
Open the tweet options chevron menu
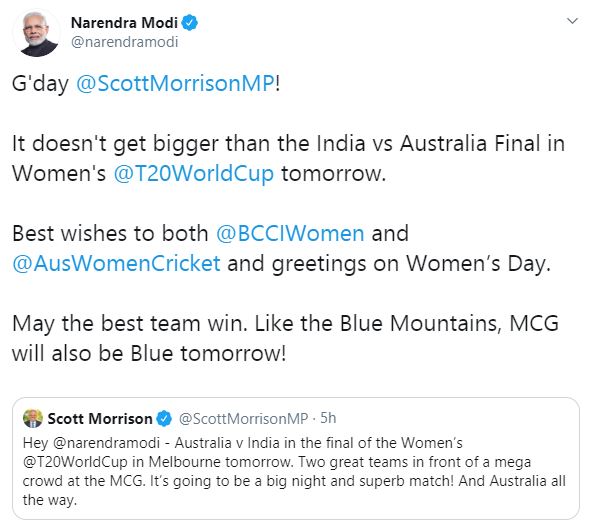click(572, 21)
